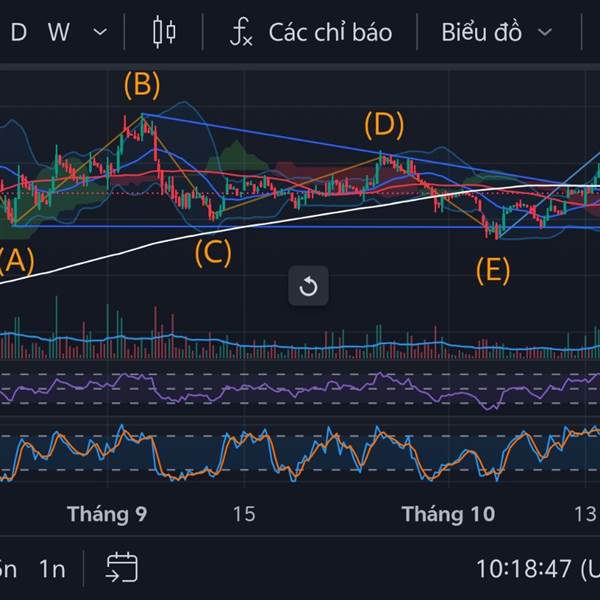Image resolution: width=600 pixels, height=600 pixels.
Task: Open the candlestick chart type selector
Action: [165, 32]
